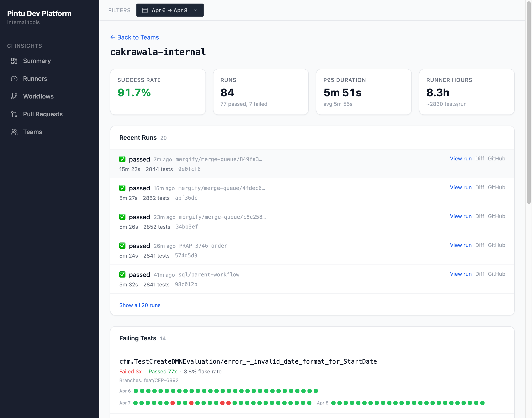Click the back arrow next to Back to Teams
The width and height of the screenshot is (532, 418).
click(112, 37)
